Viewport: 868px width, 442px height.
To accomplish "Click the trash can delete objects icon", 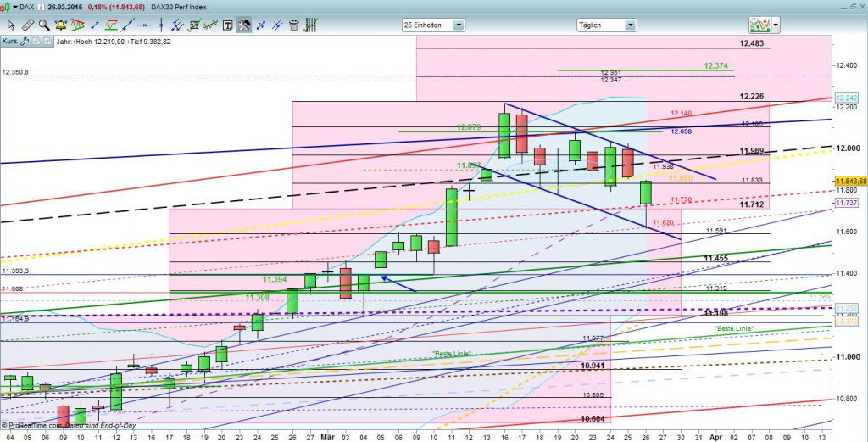I will [x=294, y=25].
